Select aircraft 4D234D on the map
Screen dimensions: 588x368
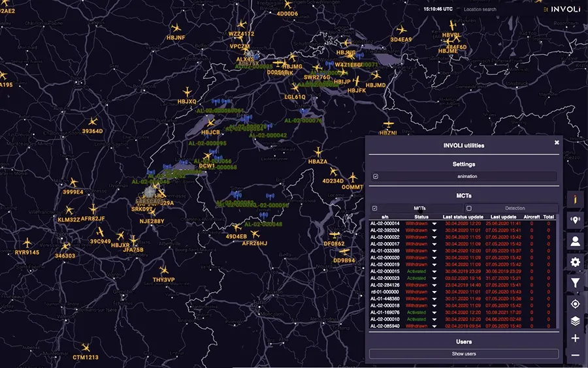pos(333,172)
